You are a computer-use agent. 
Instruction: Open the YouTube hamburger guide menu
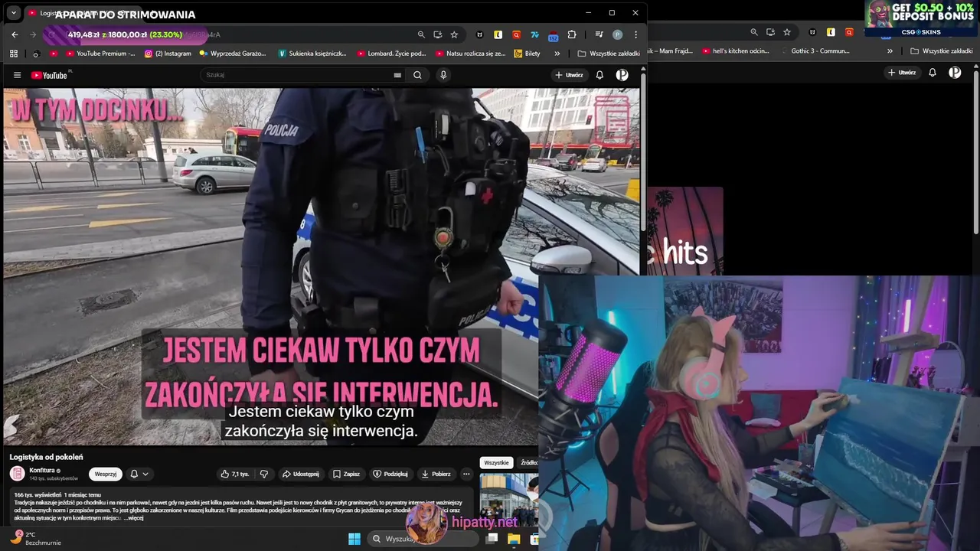point(17,75)
